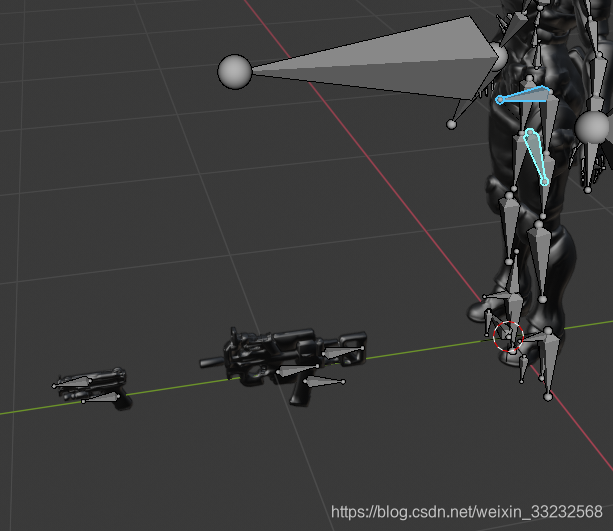Select the bone at the submachine gun stock
This screenshot has width=613, height=531.
pyautogui.click(x=343, y=352)
